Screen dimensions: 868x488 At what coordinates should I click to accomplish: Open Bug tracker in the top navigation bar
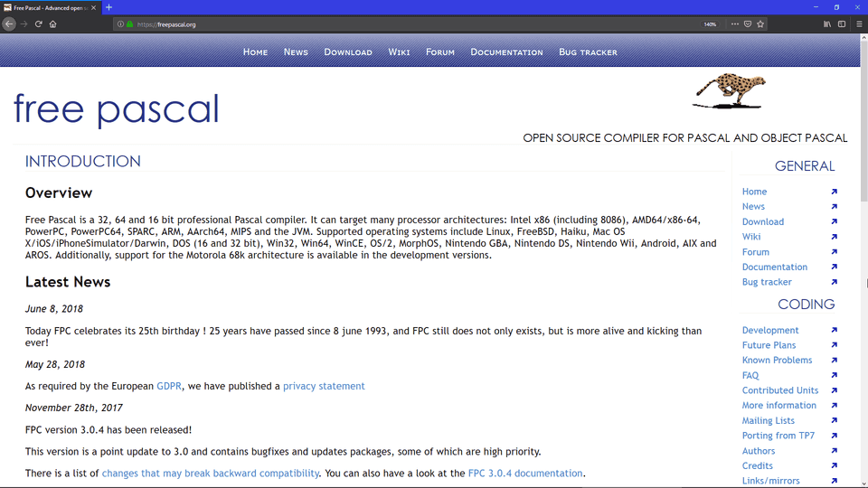[x=588, y=52]
